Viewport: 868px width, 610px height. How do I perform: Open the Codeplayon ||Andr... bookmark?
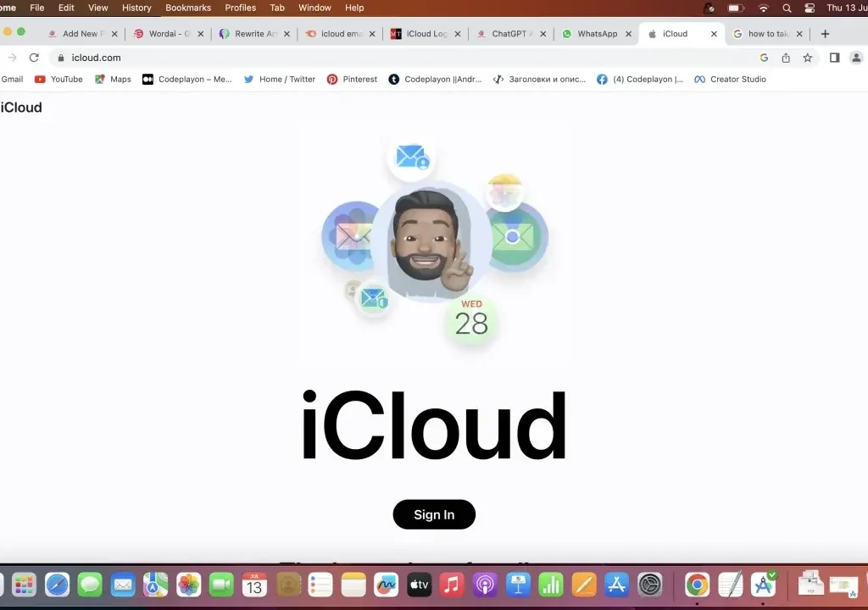pos(435,79)
